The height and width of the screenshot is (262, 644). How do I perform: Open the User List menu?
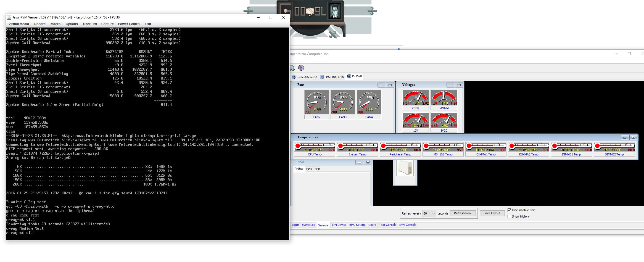click(90, 24)
